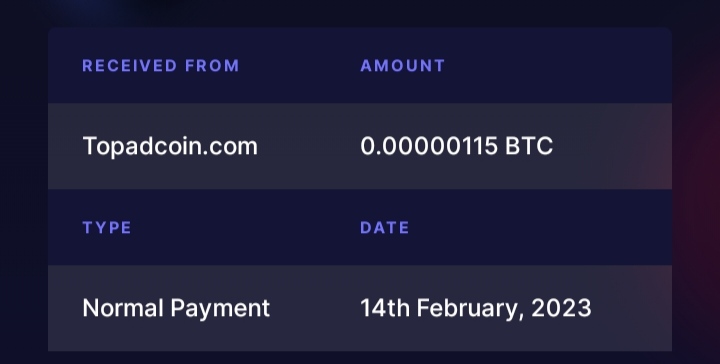Screen dimensions: 720x364
Task: Click the BTC currency unit text
Action: (x=529, y=146)
